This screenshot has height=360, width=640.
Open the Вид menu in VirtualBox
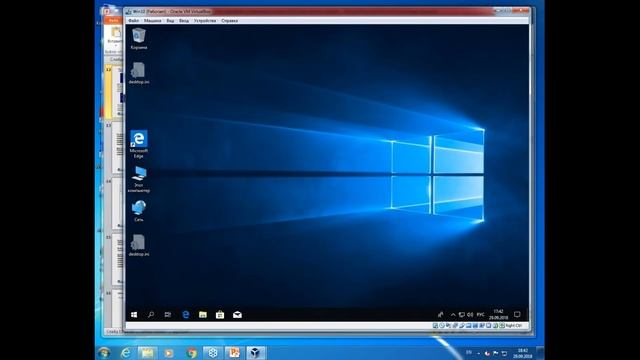[170, 20]
